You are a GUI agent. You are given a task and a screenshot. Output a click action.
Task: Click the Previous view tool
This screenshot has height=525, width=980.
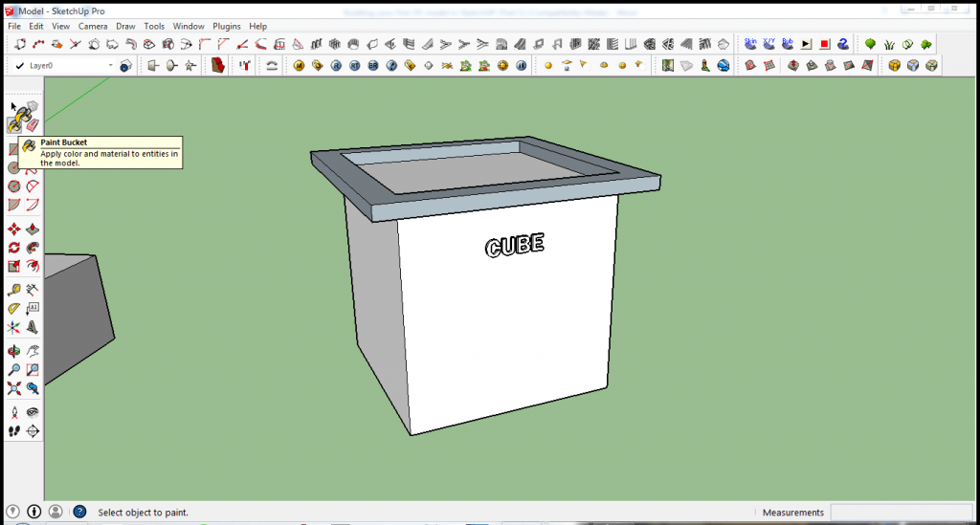pos(33,388)
